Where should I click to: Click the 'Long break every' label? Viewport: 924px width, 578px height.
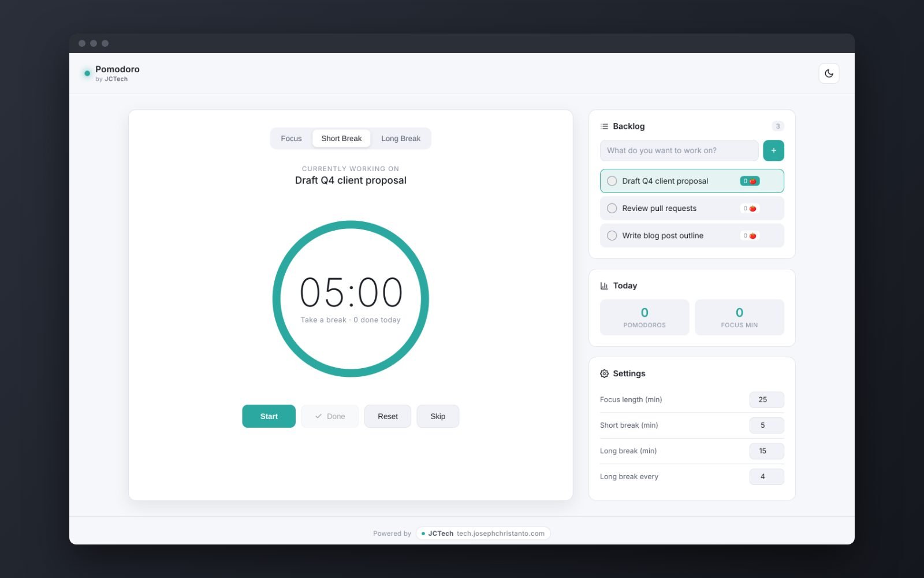(x=629, y=476)
